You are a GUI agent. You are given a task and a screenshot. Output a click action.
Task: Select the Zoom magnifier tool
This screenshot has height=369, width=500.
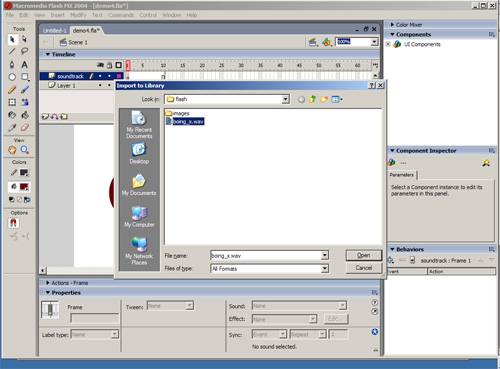click(x=25, y=150)
